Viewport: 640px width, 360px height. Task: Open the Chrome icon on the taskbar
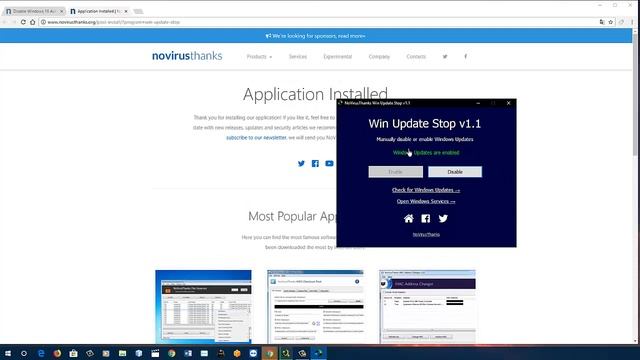[x=171, y=353]
